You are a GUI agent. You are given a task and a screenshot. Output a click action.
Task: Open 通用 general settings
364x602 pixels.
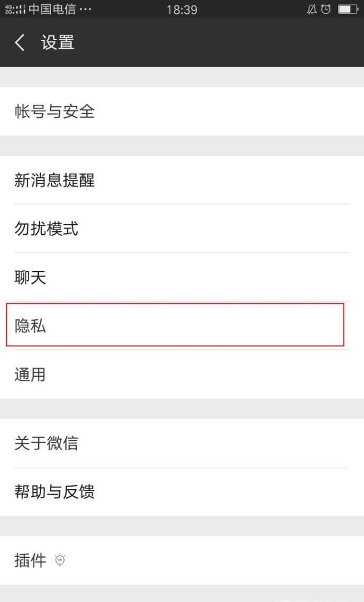28,374
